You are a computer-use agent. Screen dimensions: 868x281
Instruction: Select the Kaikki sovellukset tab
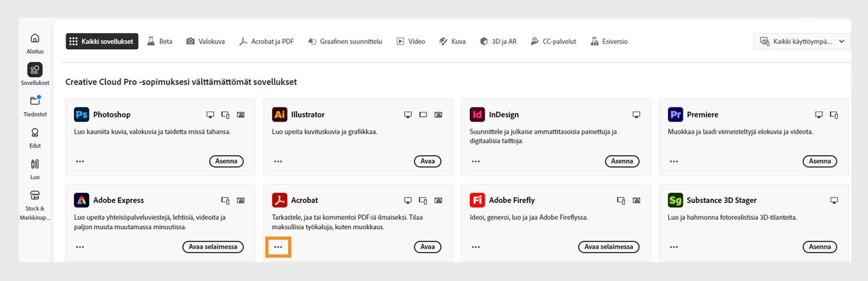click(x=102, y=41)
